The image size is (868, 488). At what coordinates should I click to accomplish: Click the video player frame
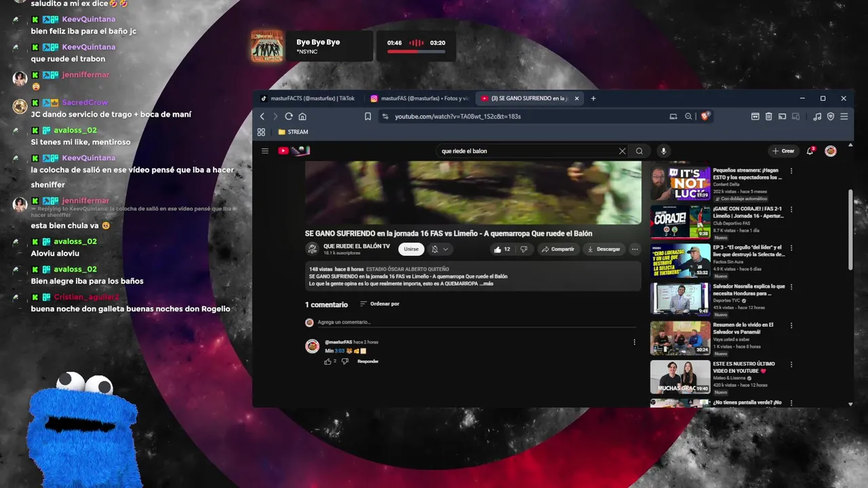pyautogui.click(x=473, y=192)
